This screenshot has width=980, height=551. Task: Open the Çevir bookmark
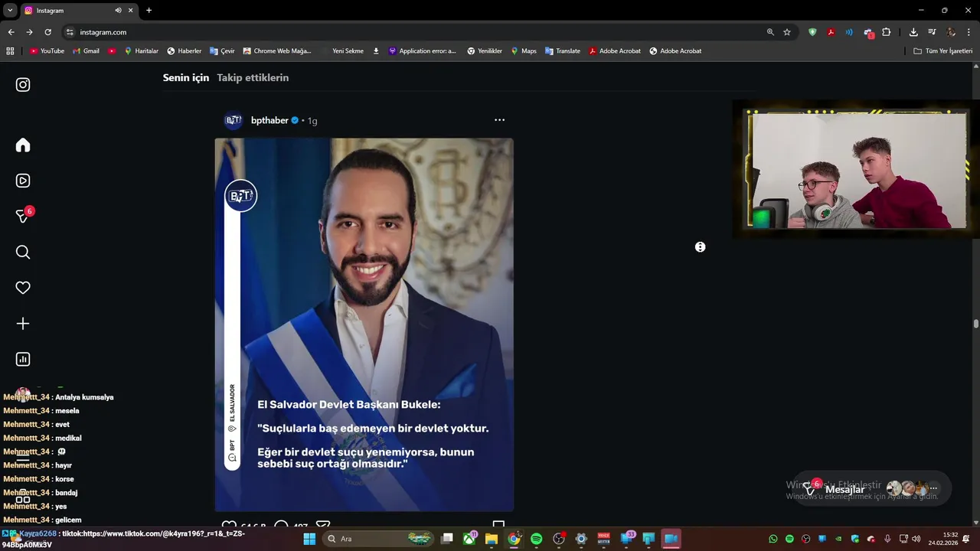[x=222, y=51]
